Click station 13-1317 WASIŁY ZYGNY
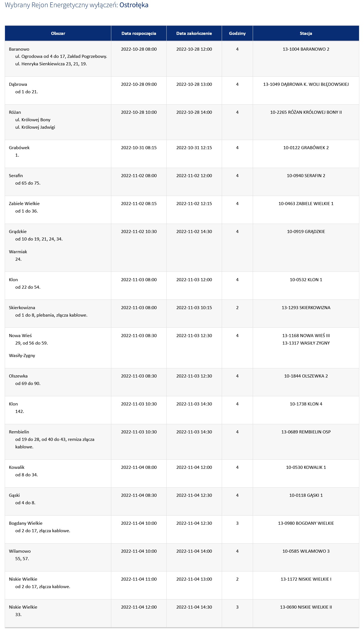Screen dimensions: 364x631 (x=306, y=343)
